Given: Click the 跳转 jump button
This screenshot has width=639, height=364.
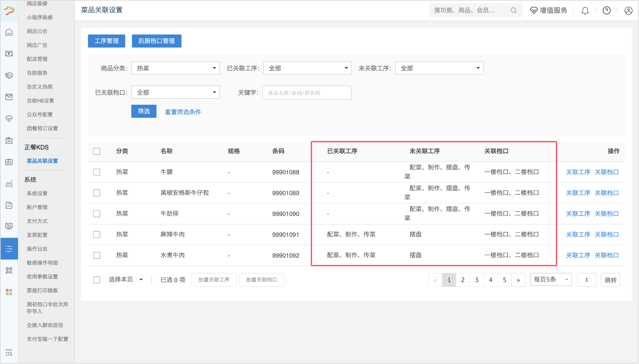Looking at the screenshot, I should [611, 280].
